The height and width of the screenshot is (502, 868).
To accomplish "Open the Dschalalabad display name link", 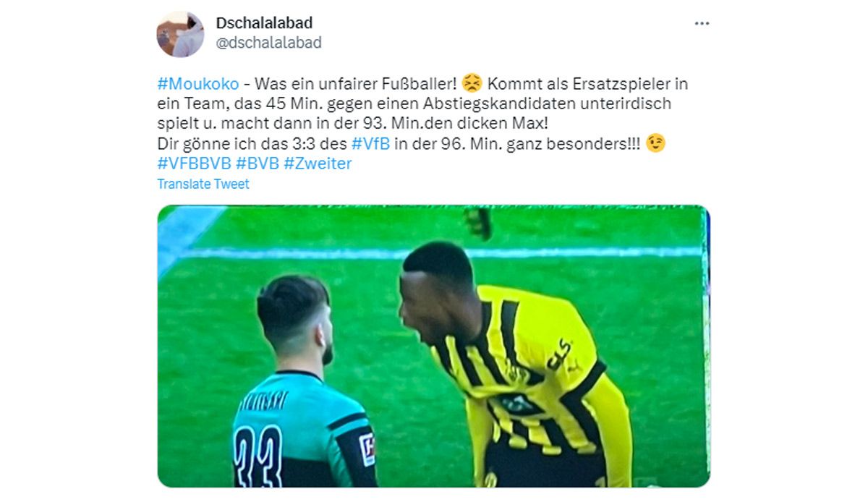I will click(264, 23).
